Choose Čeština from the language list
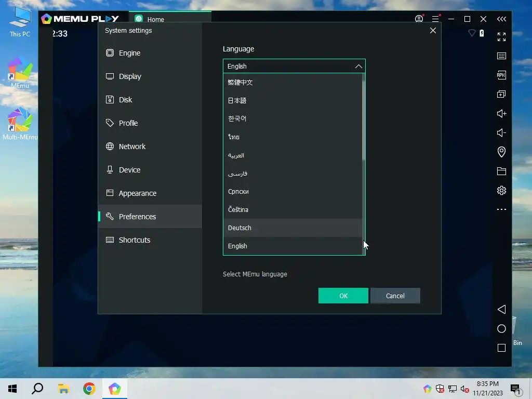The height and width of the screenshot is (399, 532). click(292, 210)
